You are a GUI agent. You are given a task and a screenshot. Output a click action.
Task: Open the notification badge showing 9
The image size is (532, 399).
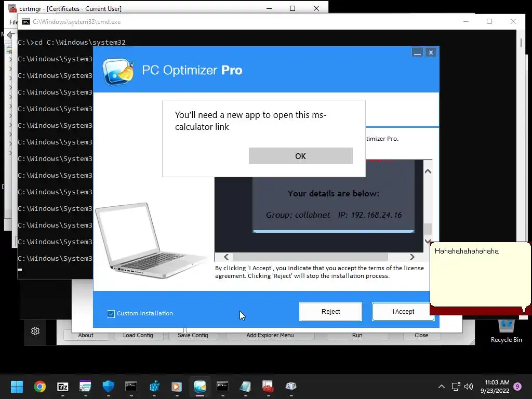(517, 387)
